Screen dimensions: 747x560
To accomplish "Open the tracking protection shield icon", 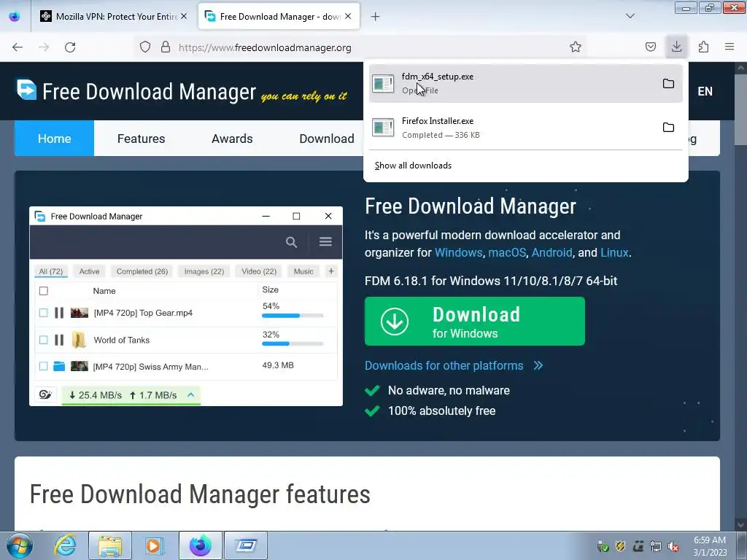I will (x=145, y=47).
